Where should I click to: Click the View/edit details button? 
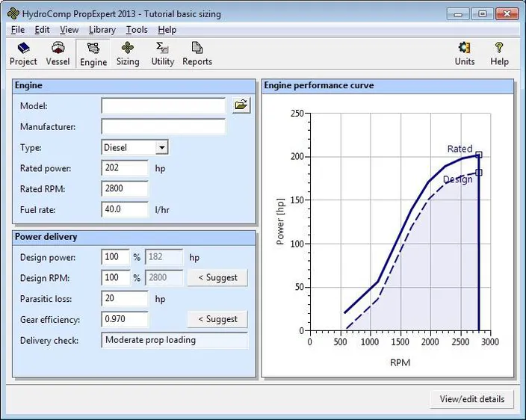tap(472, 399)
